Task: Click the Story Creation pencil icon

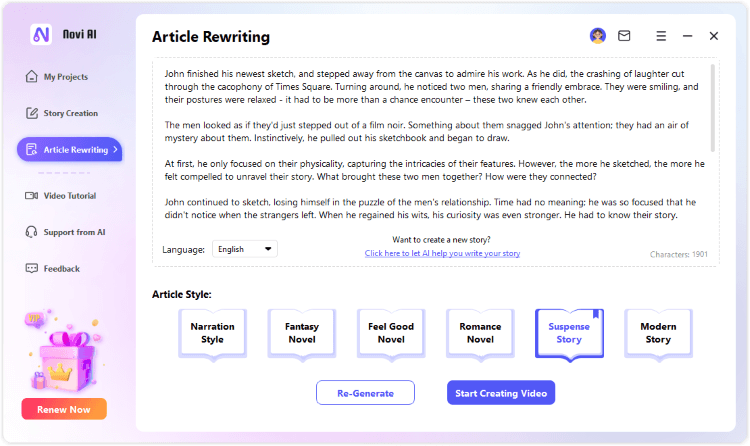Action: tap(32, 113)
